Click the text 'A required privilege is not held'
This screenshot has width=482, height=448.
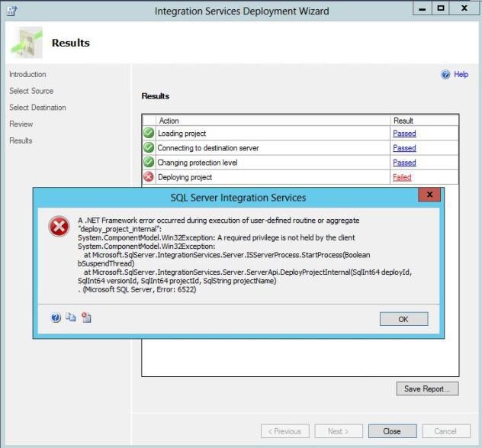click(265, 237)
